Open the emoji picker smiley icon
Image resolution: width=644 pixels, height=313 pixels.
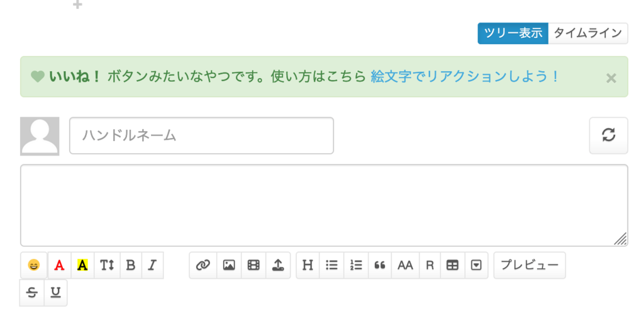click(x=34, y=265)
